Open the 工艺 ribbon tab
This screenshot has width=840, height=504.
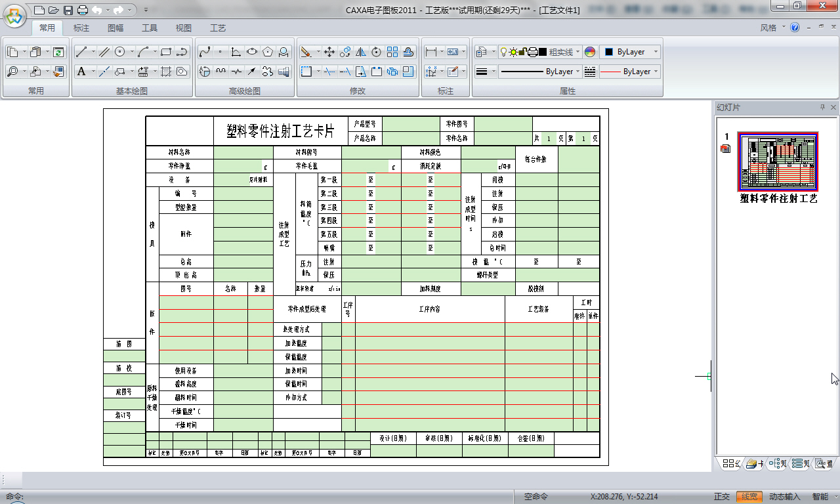tap(218, 28)
